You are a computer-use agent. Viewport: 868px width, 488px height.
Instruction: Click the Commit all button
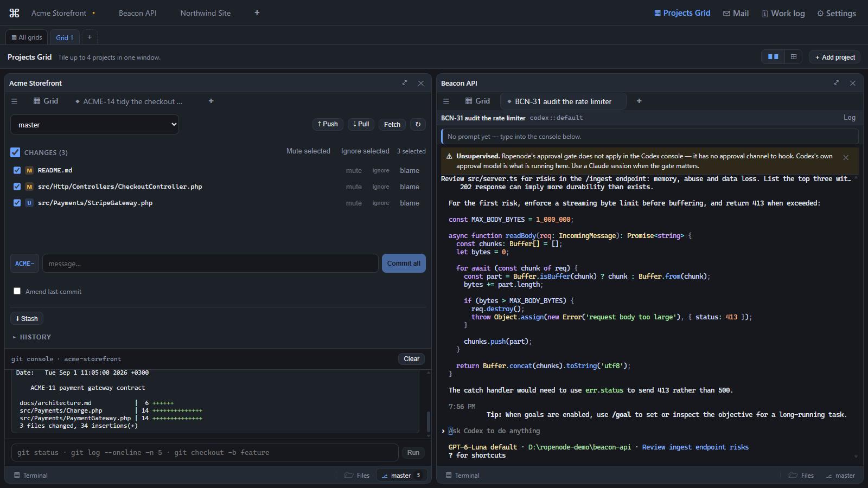pos(404,264)
